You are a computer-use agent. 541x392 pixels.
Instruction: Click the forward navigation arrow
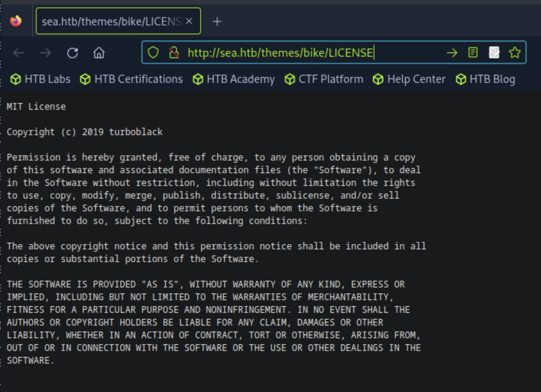tap(46, 53)
